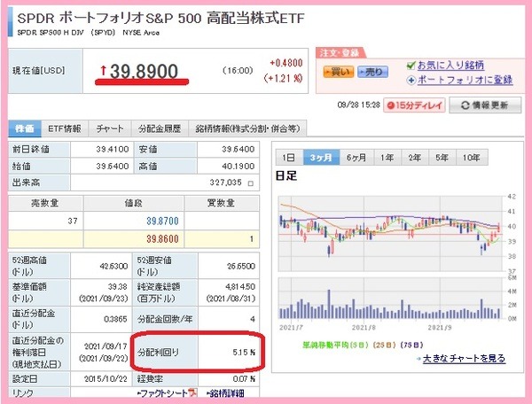The image size is (532, 404).
Task: Click the (25日) moving average legend
Action: 385,345
